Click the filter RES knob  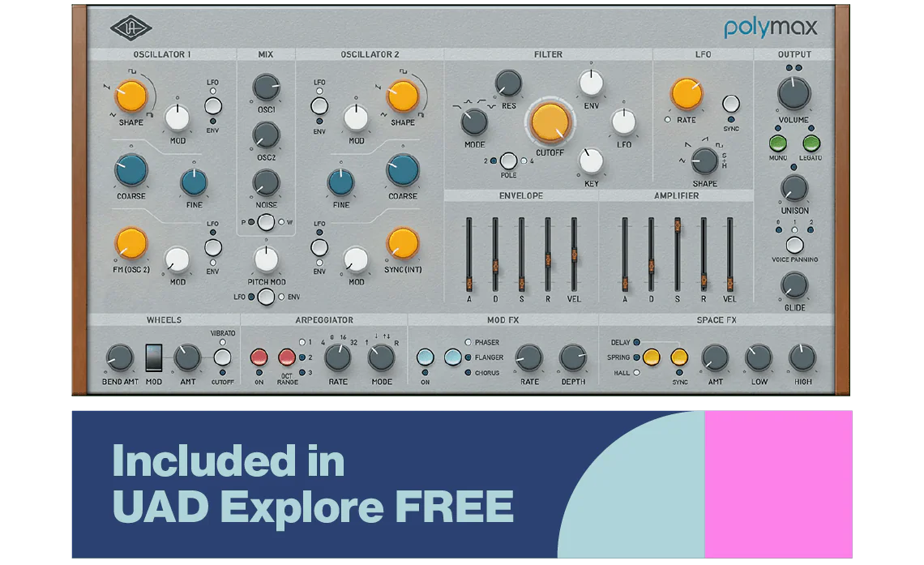tap(508, 81)
